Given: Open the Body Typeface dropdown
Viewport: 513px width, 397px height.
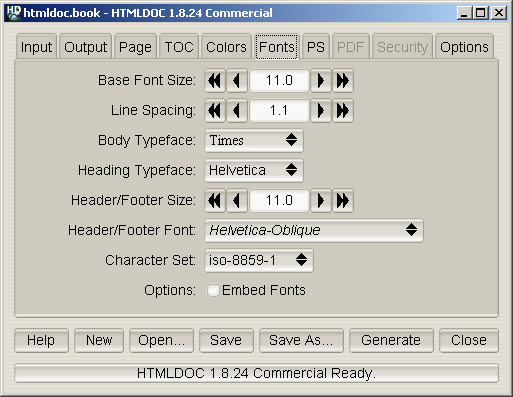Looking at the screenshot, I should coord(254,141).
